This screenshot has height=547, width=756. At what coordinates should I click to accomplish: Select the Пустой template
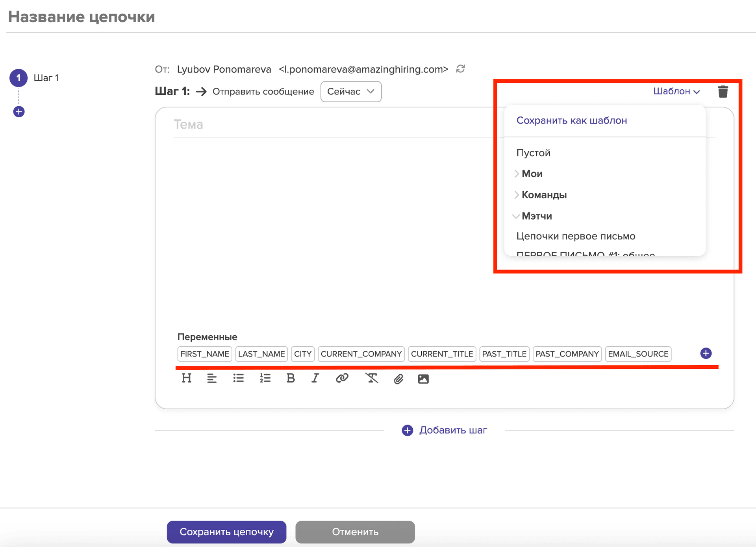pyautogui.click(x=533, y=153)
